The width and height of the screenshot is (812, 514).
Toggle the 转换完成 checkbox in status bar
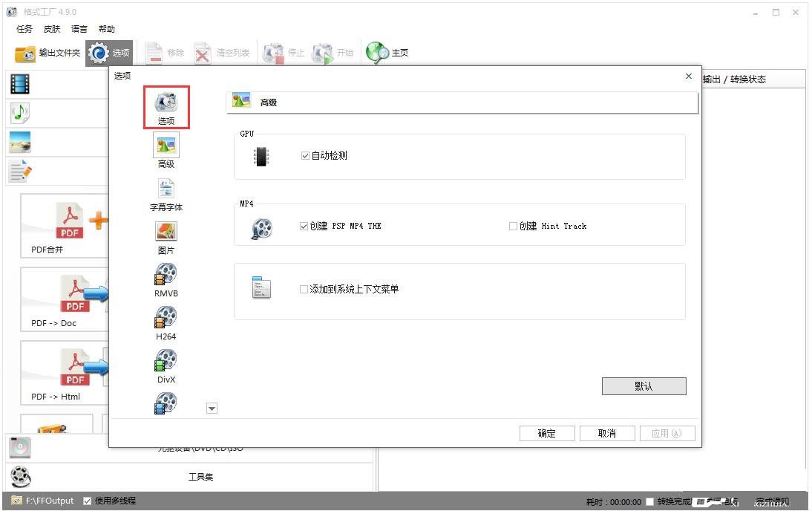(650, 501)
